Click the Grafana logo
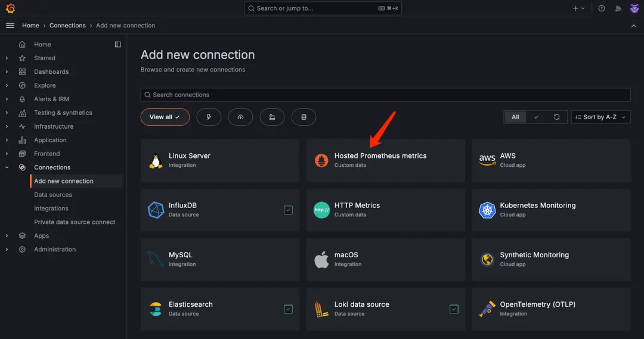Screen dimensions: 644x339 coord(10,8)
